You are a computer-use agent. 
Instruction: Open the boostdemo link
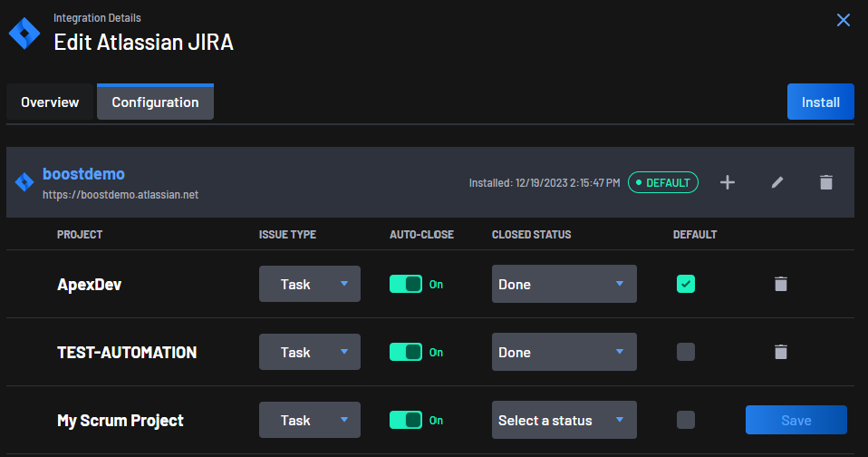click(x=83, y=174)
